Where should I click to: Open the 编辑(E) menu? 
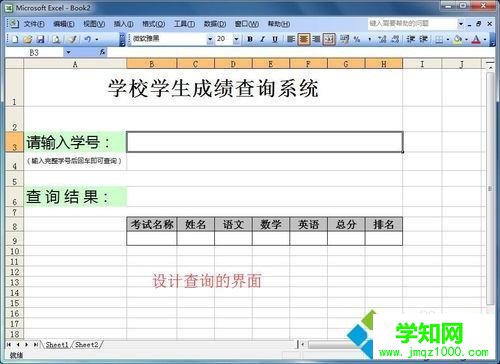point(64,24)
